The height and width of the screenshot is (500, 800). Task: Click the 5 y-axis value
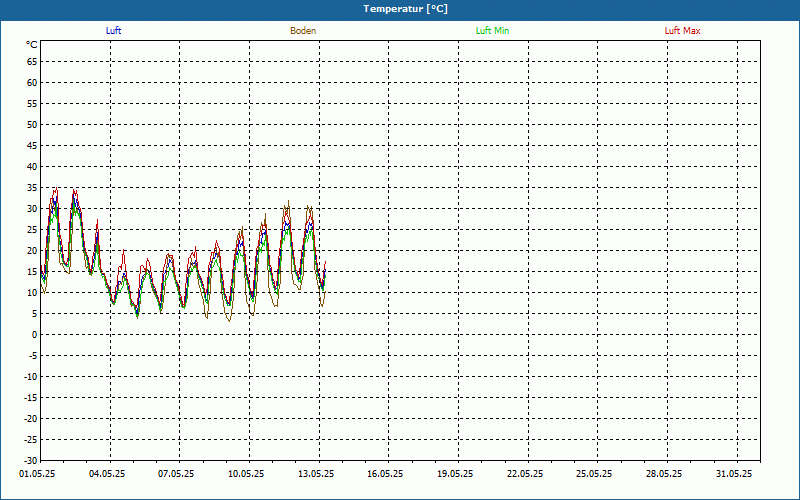point(35,314)
